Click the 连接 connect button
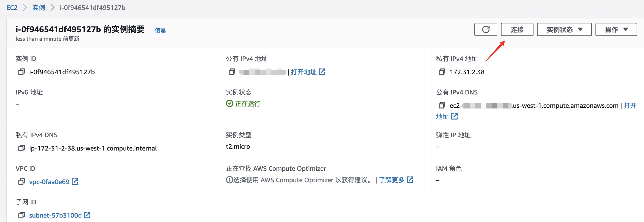Image resolution: width=644 pixels, height=222 pixels. 517,29
